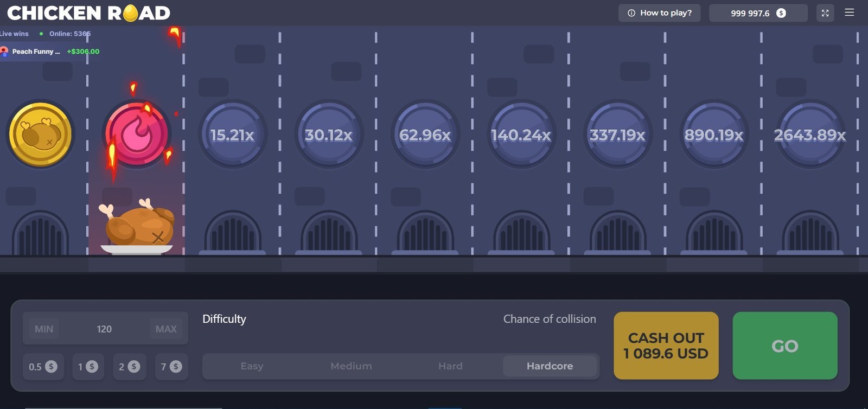Set bet to MIN
Screen dimensions: 868x409
point(44,329)
